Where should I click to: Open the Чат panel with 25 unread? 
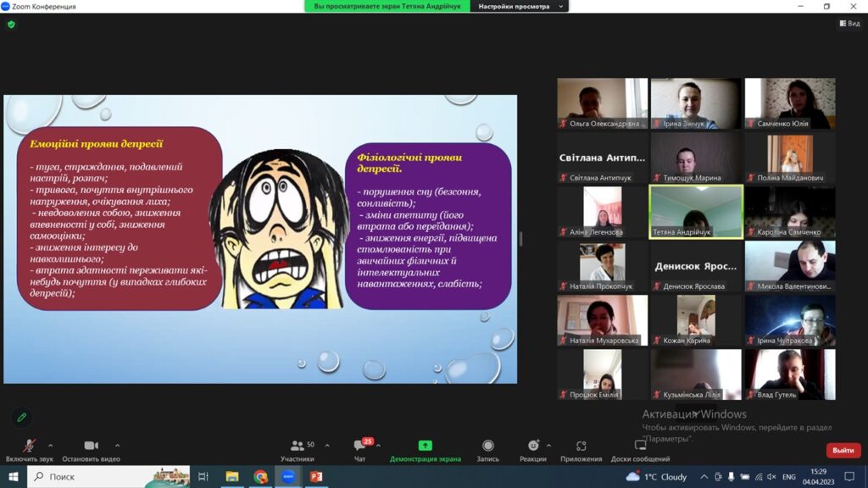coord(360,446)
